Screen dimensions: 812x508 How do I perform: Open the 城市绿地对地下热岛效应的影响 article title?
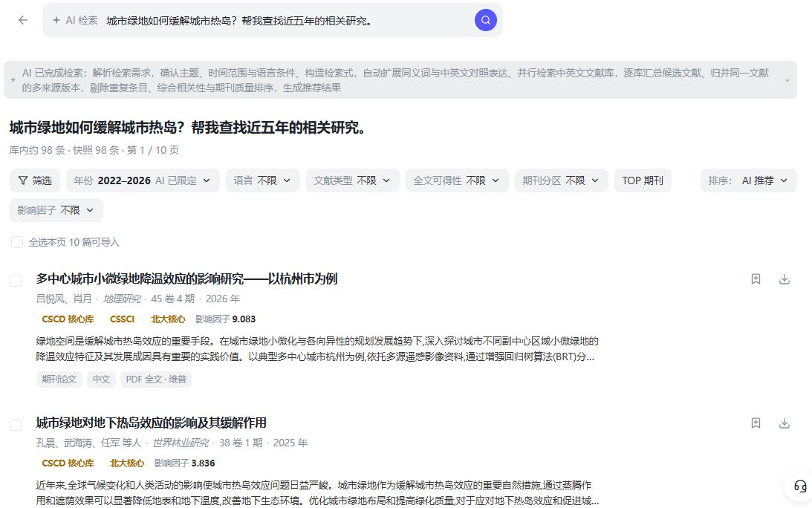point(152,423)
